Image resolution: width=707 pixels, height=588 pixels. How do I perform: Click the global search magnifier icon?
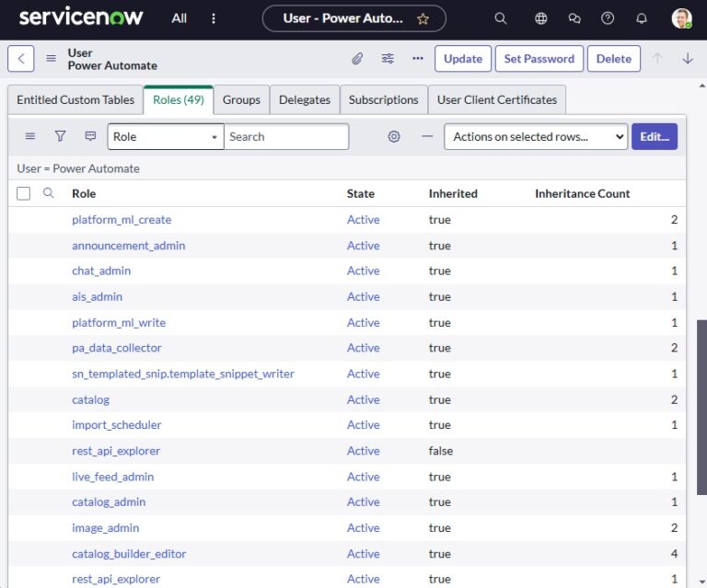tap(501, 18)
